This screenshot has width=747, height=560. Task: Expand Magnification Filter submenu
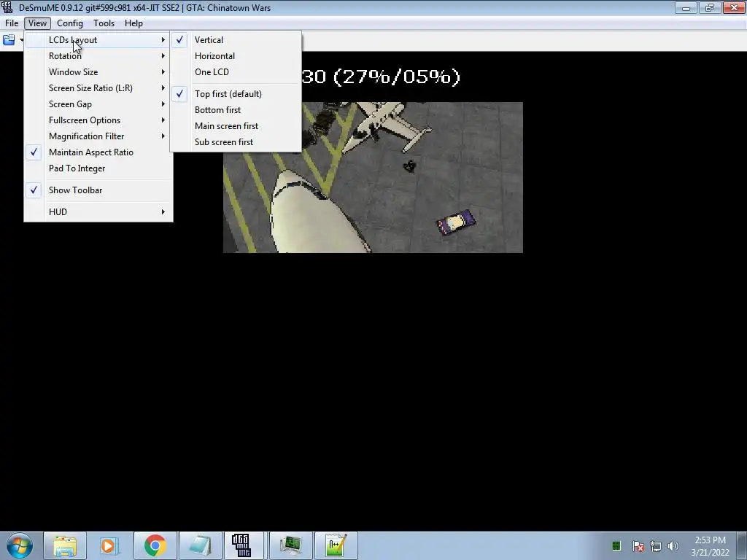point(98,136)
